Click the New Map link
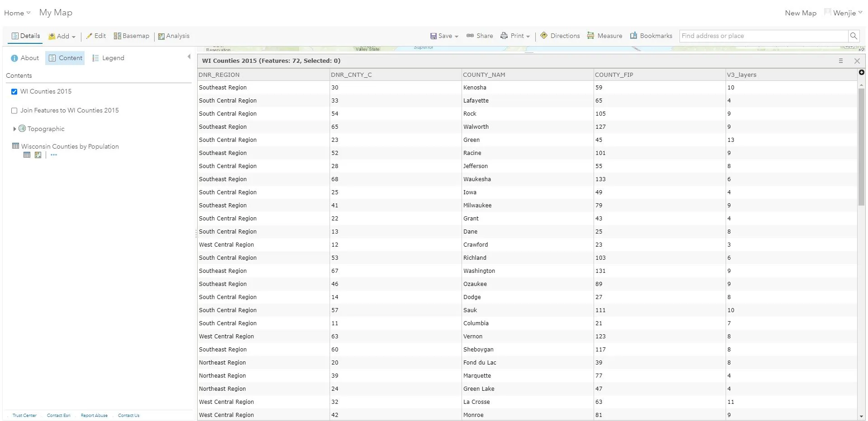The width and height of the screenshot is (868, 421). [800, 13]
